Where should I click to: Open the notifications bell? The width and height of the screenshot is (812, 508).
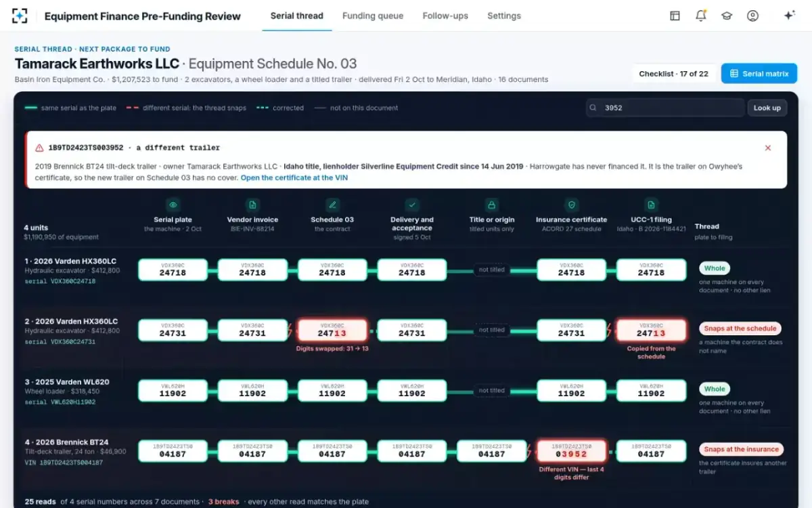[x=700, y=16]
